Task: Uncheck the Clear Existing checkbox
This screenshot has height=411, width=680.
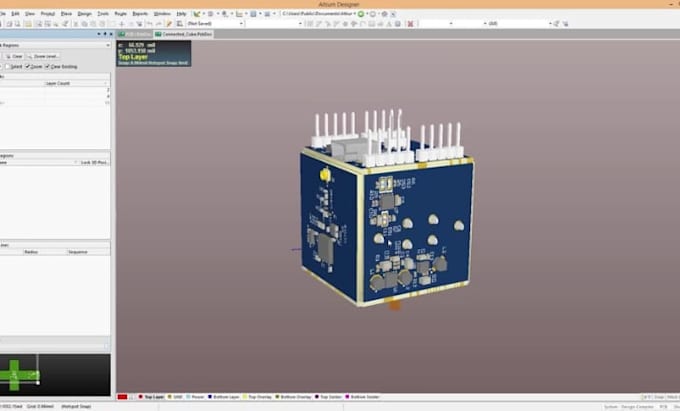Action: click(48, 66)
